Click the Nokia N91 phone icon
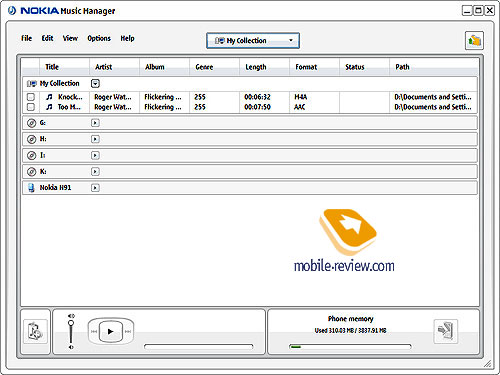Screen dimensions: 500x375 (31, 188)
